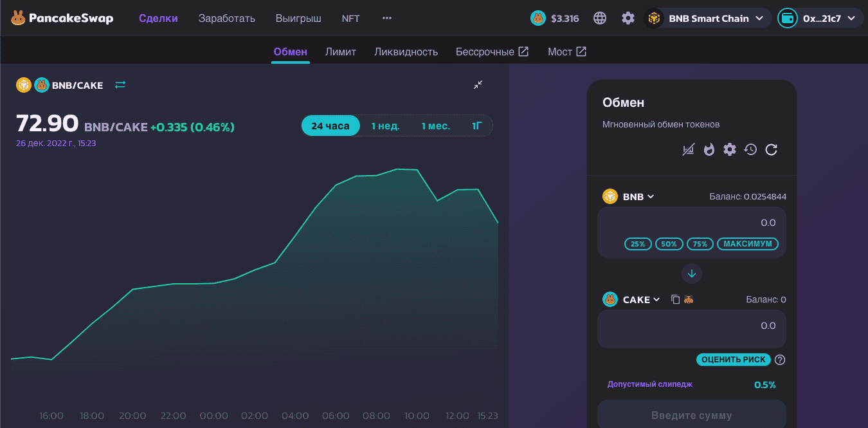Image resolution: width=868 pixels, height=428 pixels.
Task: Click Допустимый слипедж label
Action: [x=650, y=384]
